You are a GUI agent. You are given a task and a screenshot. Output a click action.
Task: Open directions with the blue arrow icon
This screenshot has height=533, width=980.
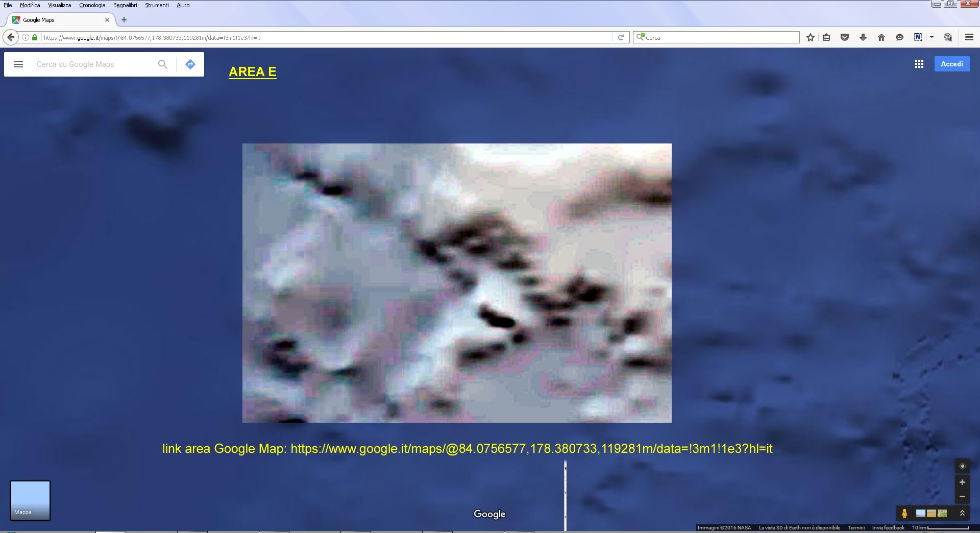190,64
